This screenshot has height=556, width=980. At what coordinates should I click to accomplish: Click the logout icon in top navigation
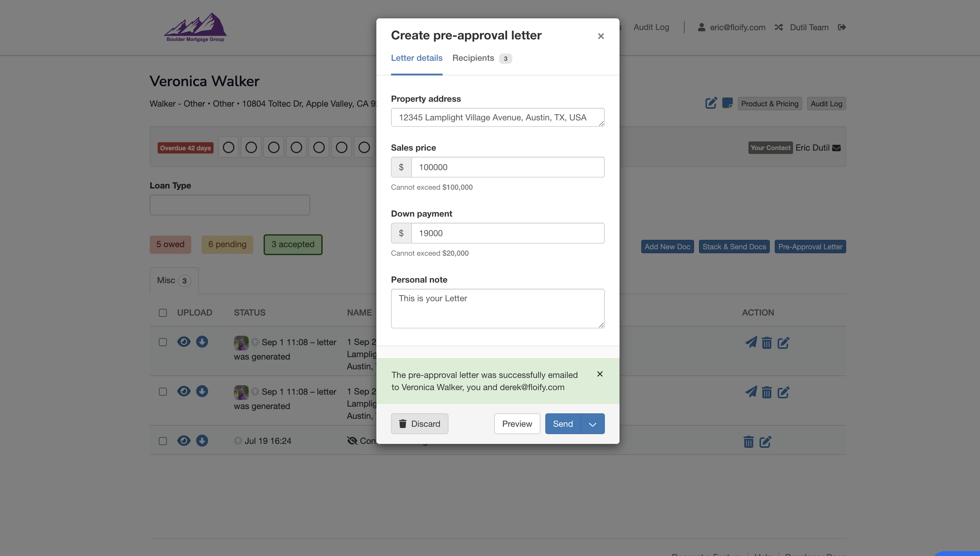[842, 27]
